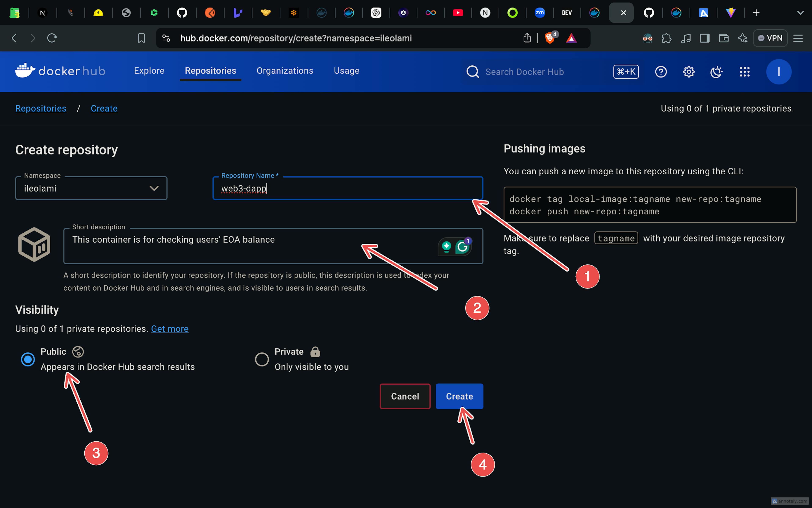Switch to the ChatGPT tab
Screen dimensions: 812x508
(376, 13)
